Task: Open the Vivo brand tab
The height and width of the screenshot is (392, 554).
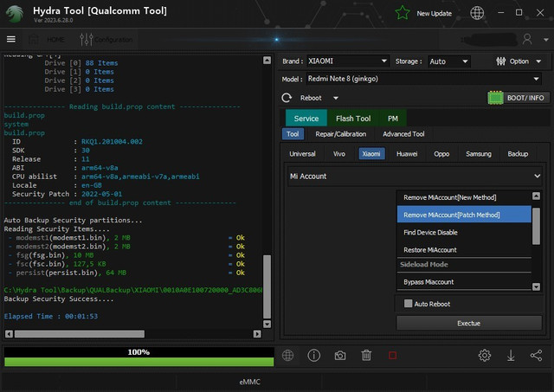Action: [x=338, y=154]
